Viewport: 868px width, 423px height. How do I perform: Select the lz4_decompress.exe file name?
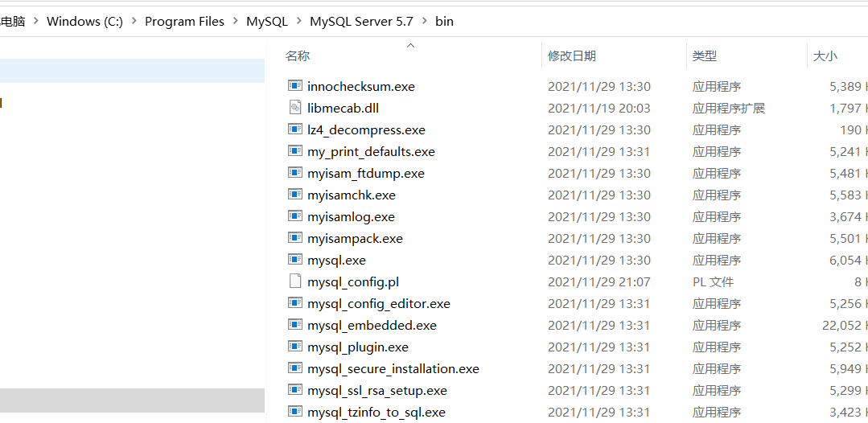point(367,130)
